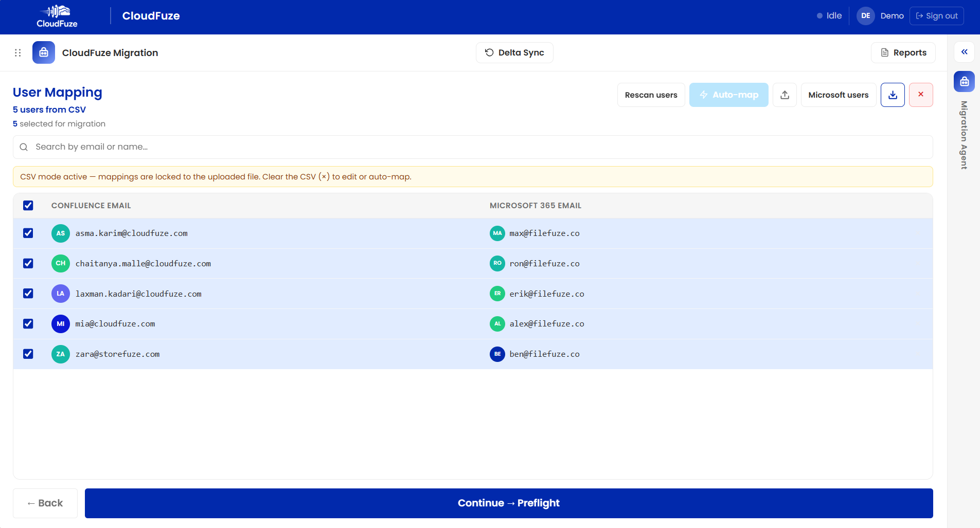Viewport: 980px width, 528px height.
Task: Toggle the select-all checkbox in the header row
Action: (x=28, y=206)
